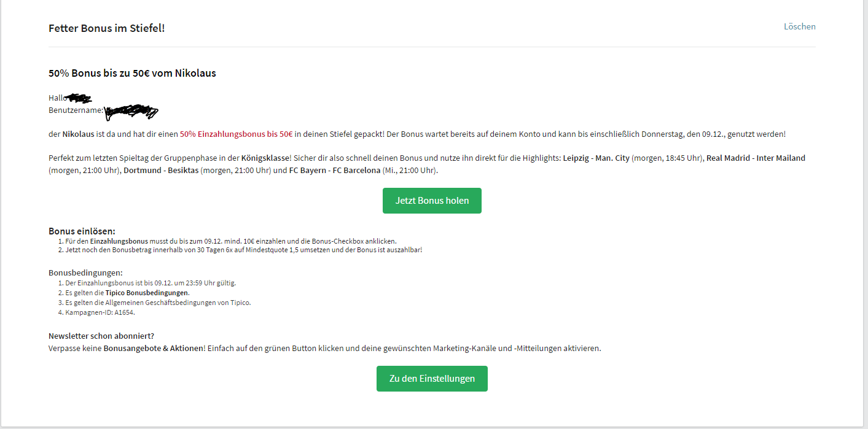Click the Newsletter schon abonniert? heading
The image size is (868, 429).
[x=101, y=336]
